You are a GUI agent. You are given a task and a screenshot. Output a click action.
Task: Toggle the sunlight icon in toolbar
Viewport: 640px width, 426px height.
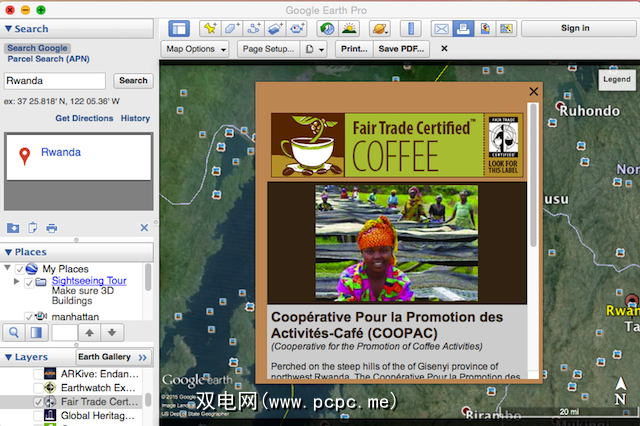tap(351, 29)
